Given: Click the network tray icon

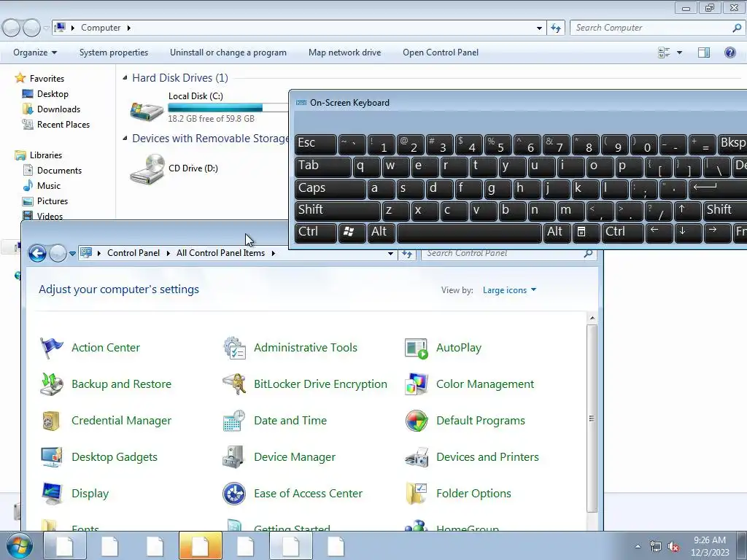Looking at the screenshot, I should pyautogui.click(x=656, y=547).
